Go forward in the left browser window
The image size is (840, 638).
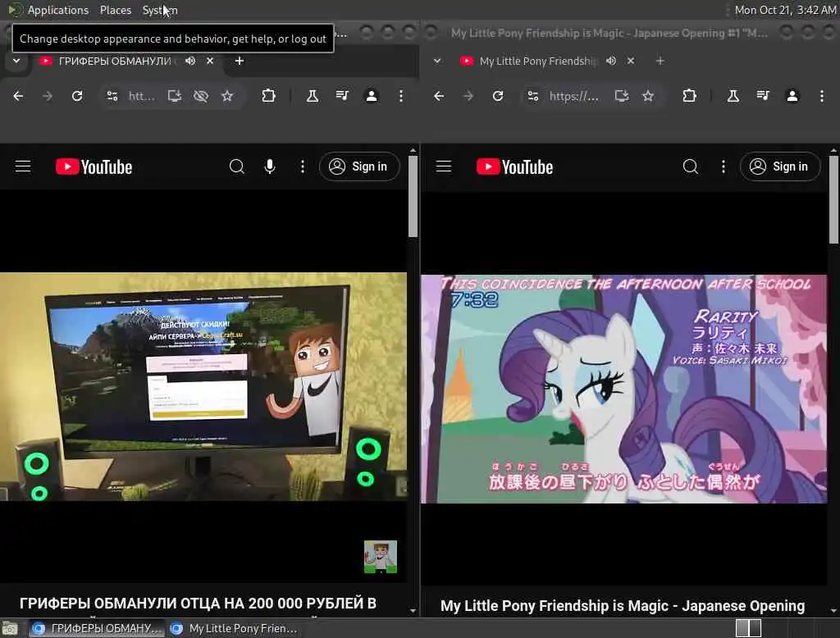coord(48,96)
